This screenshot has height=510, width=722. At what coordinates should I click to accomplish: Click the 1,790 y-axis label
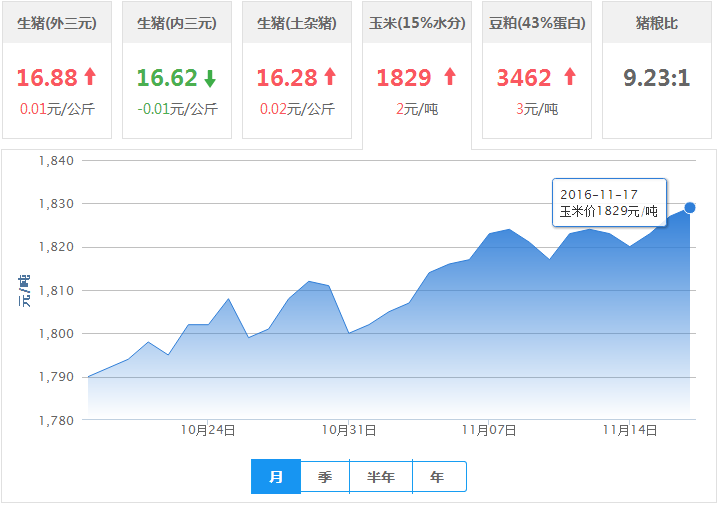click(56, 377)
